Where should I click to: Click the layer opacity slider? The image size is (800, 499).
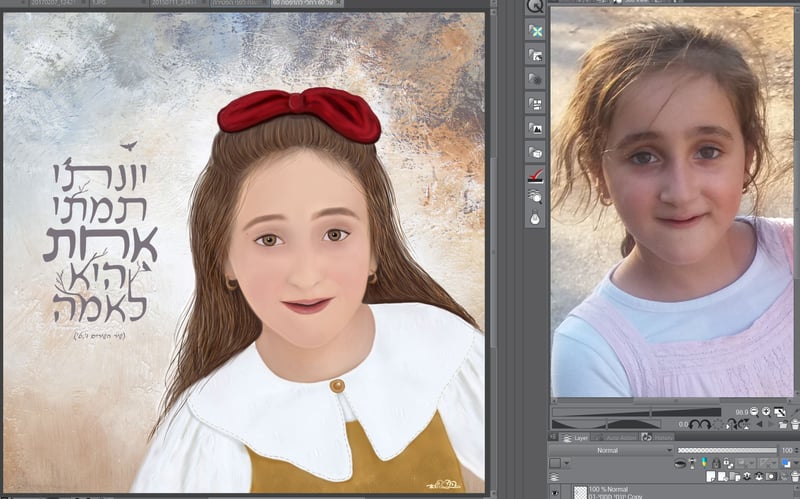725,450
